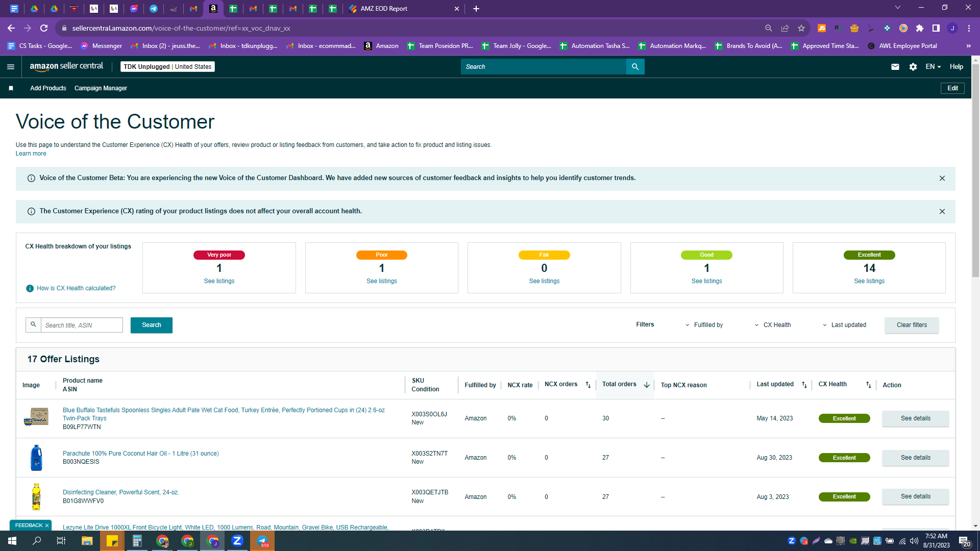This screenshot has height=551, width=980.
Task: See listings under Poor CX Health
Action: pyautogui.click(x=382, y=281)
